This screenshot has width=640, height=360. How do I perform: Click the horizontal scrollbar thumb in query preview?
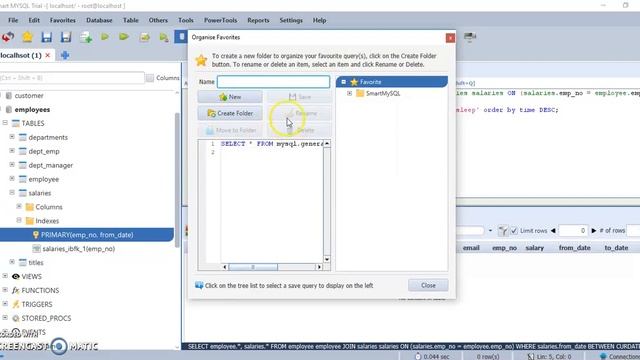[x=253, y=267]
